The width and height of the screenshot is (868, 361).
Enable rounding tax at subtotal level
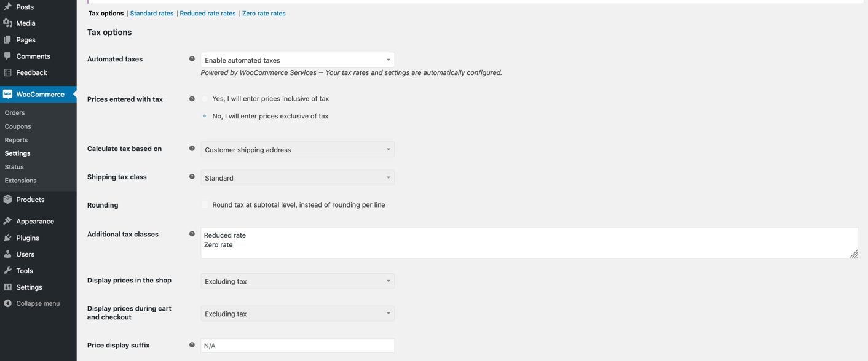(205, 204)
